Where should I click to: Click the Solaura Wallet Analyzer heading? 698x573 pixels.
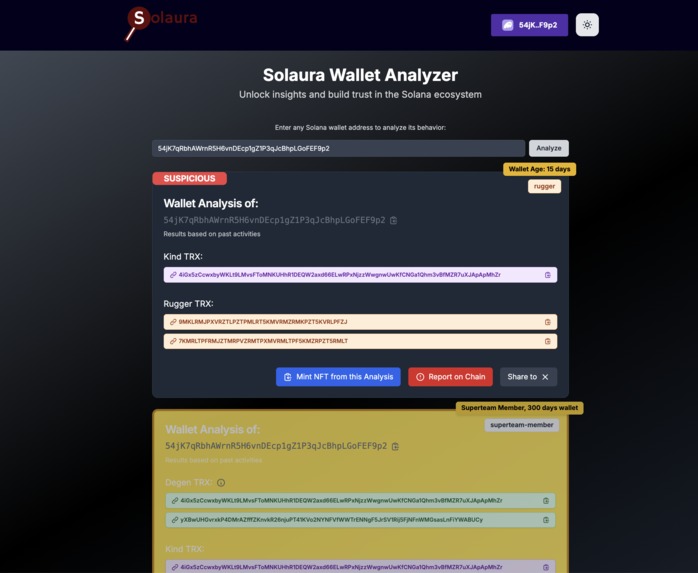tap(360, 75)
